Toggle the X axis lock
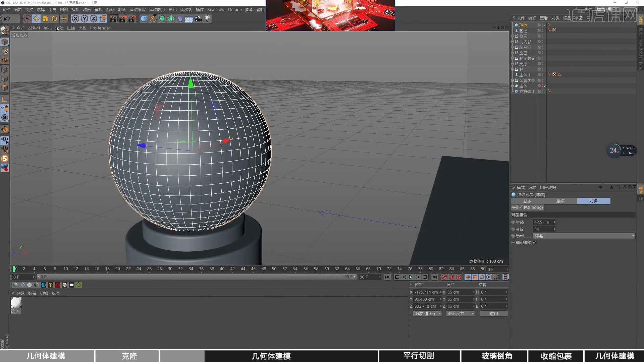The height and width of the screenshot is (362, 644). [x=75, y=19]
